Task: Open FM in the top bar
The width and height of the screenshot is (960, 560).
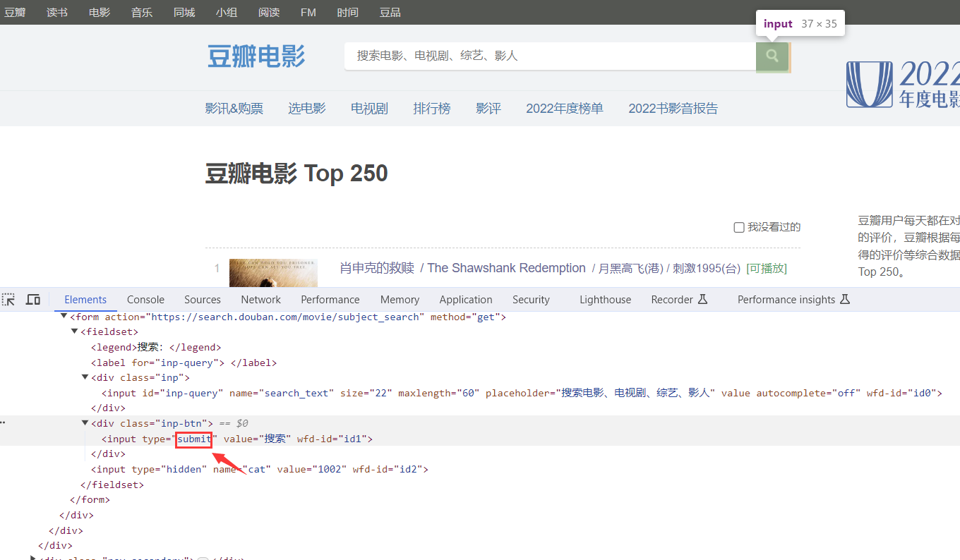Action: point(308,13)
